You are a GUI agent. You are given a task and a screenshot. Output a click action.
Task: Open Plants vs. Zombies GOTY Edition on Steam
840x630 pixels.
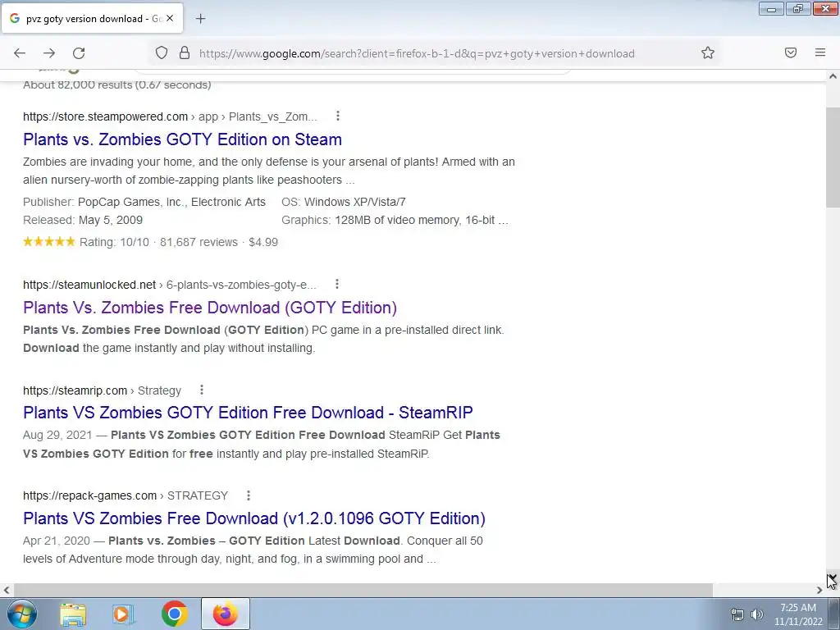pos(182,139)
